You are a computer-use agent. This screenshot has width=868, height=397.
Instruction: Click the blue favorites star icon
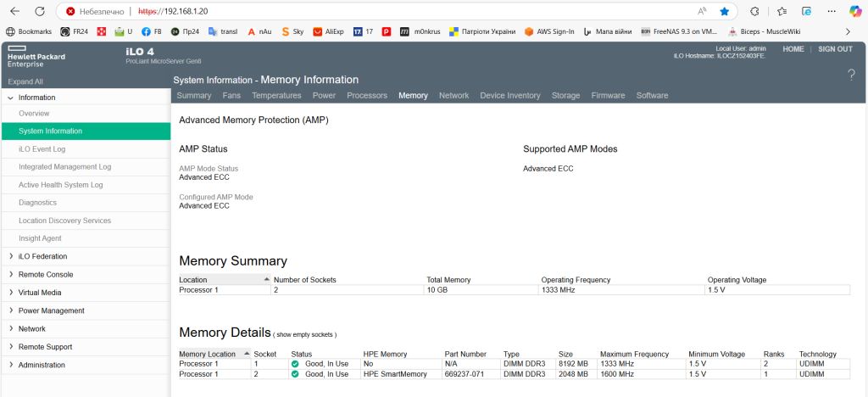pos(724,11)
